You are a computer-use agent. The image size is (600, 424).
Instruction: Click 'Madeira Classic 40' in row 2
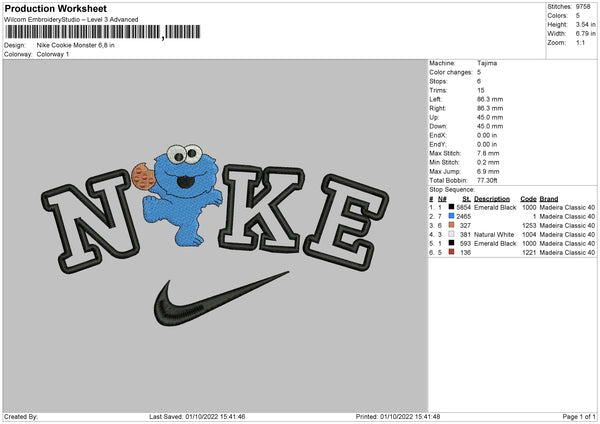(567, 217)
